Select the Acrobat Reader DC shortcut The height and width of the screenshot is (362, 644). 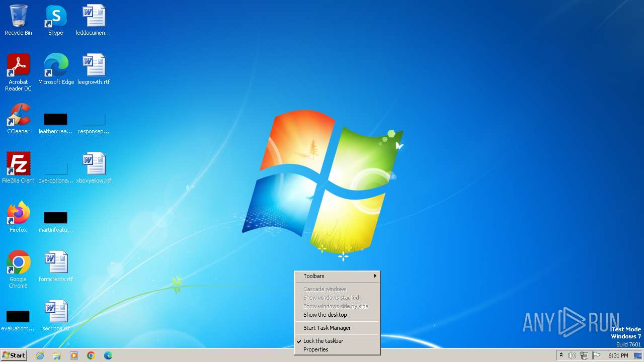coord(18,72)
